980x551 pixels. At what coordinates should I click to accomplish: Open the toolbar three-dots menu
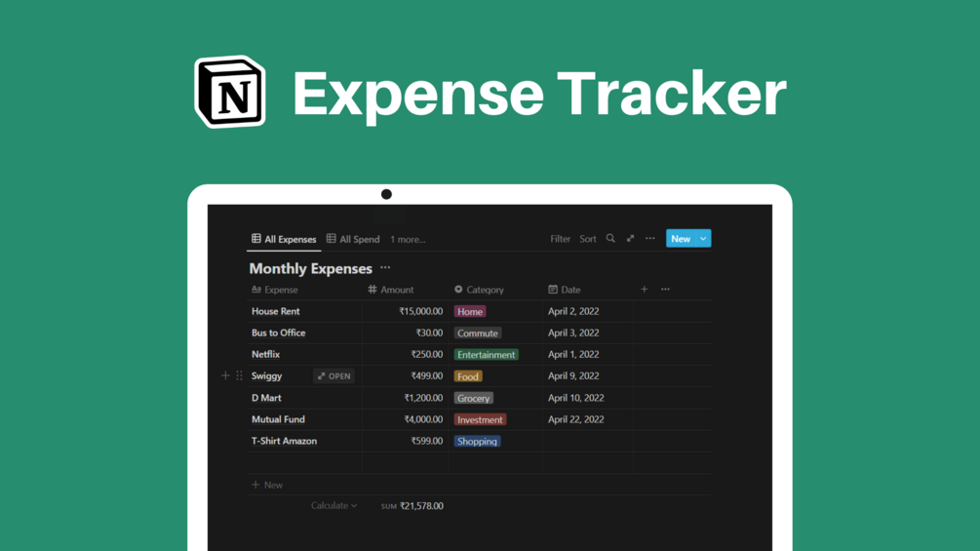[x=650, y=238]
